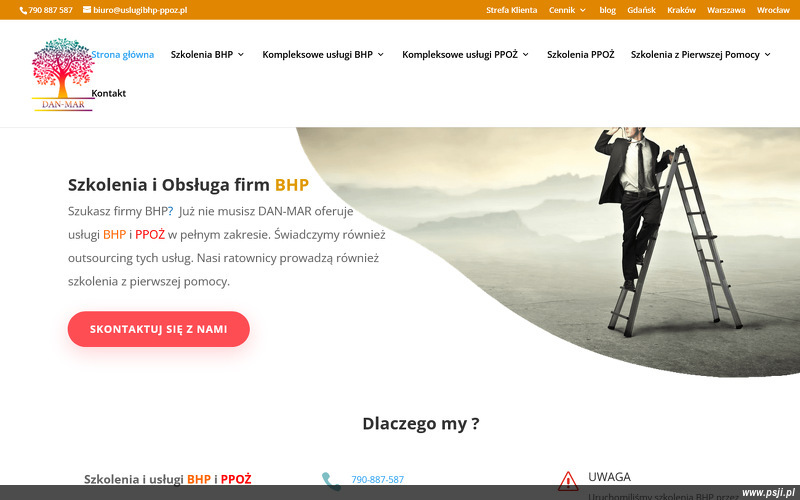Click the red warning triangle icon
Screen dimensions: 800x500
coord(568,481)
